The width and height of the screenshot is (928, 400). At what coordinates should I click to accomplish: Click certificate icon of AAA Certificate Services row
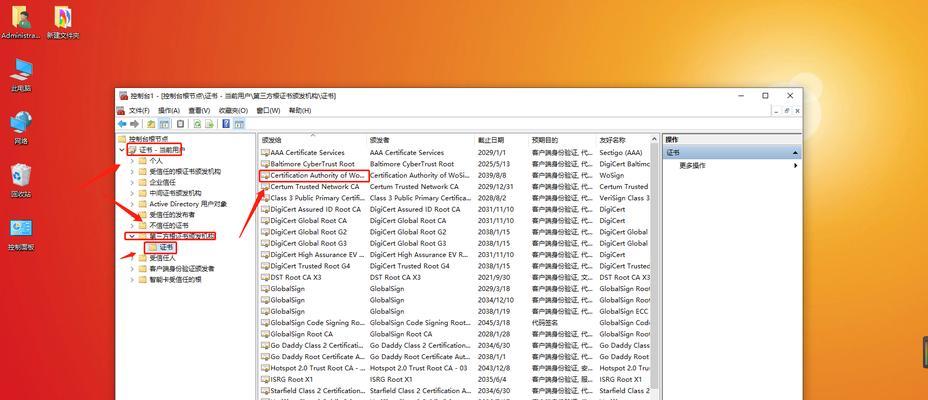[265, 153]
